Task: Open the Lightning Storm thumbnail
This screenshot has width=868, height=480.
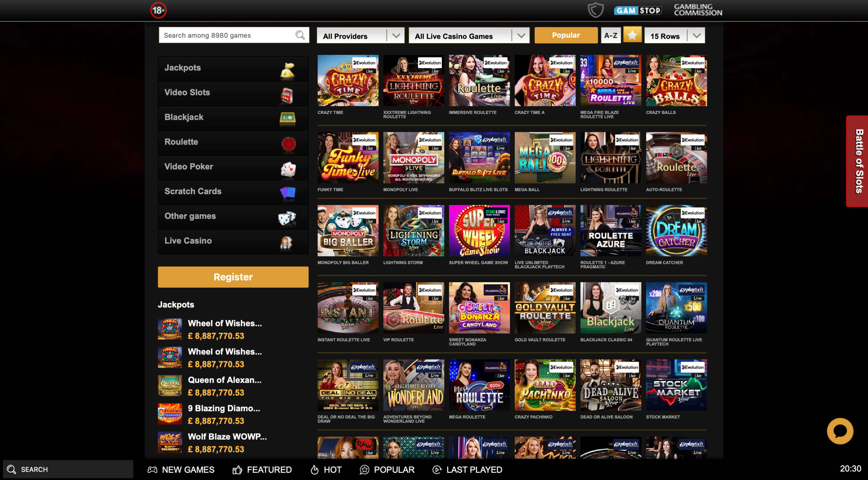Action: pyautogui.click(x=414, y=231)
